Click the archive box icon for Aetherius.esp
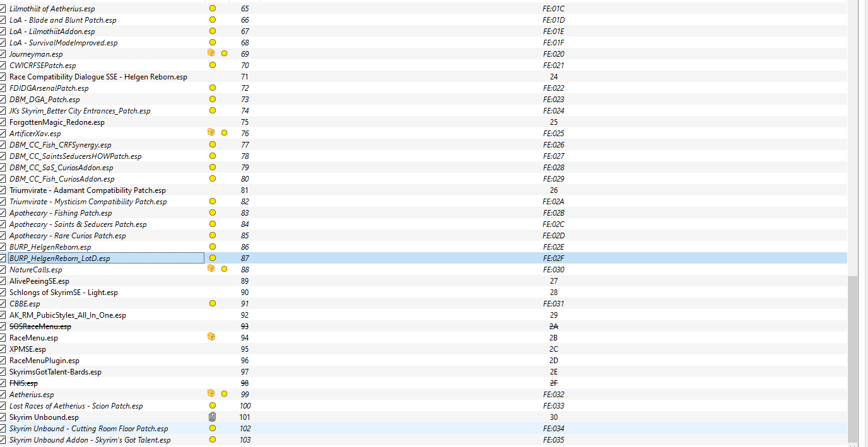 pos(211,394)
